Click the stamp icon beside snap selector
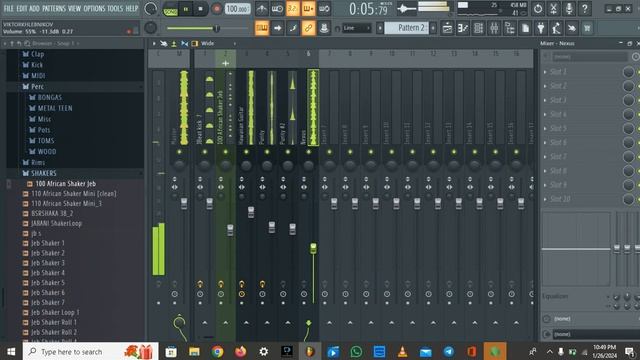 click(x=324, y=28)
